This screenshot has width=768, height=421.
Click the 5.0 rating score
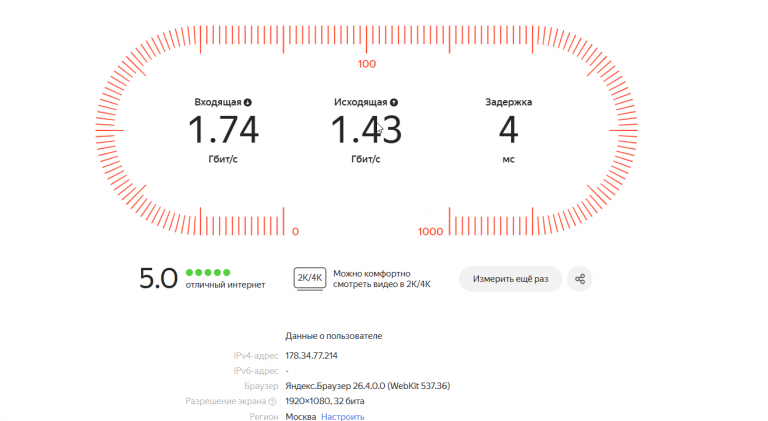point(158,278)
